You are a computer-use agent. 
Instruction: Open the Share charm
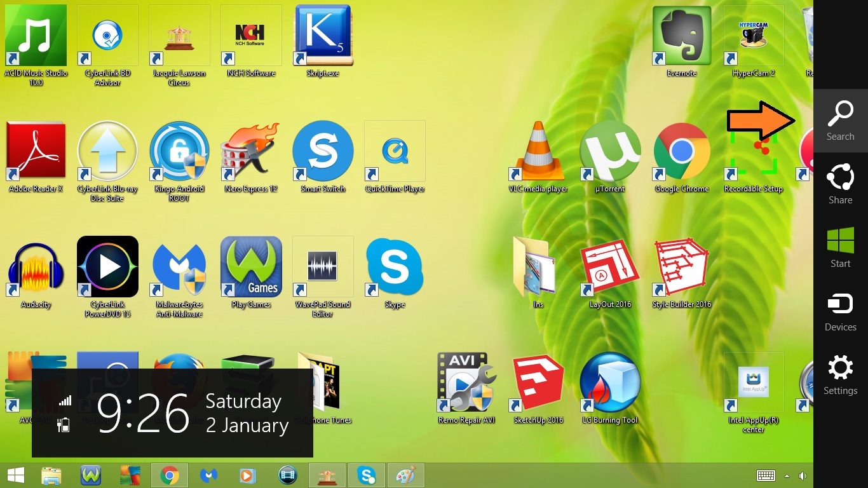coord(840,184)
